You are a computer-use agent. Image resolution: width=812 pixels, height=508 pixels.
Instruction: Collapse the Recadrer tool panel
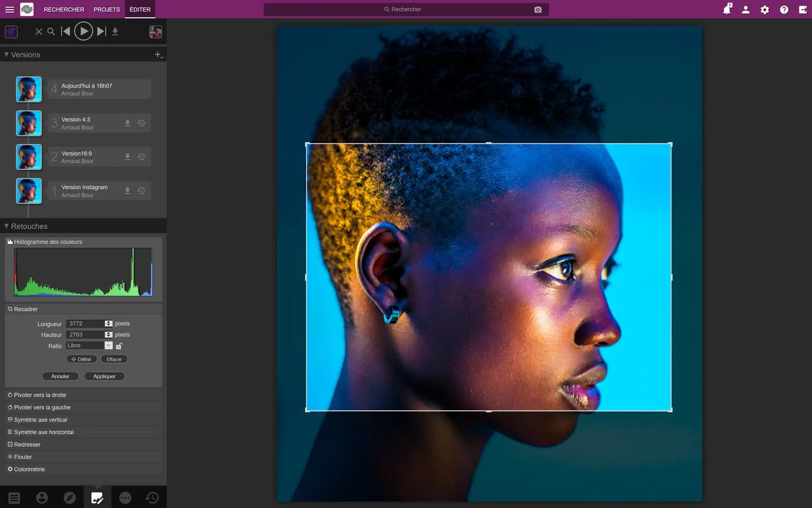83,309
